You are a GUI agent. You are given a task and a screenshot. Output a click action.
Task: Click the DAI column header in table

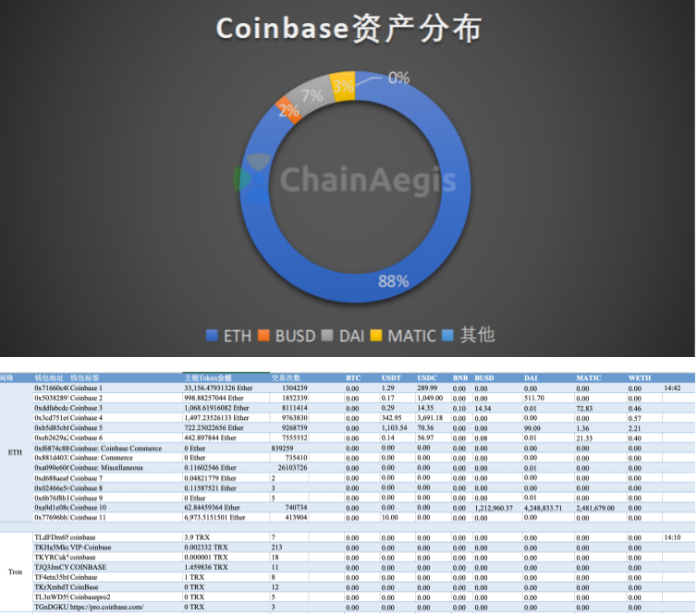[x=531, y=378]
